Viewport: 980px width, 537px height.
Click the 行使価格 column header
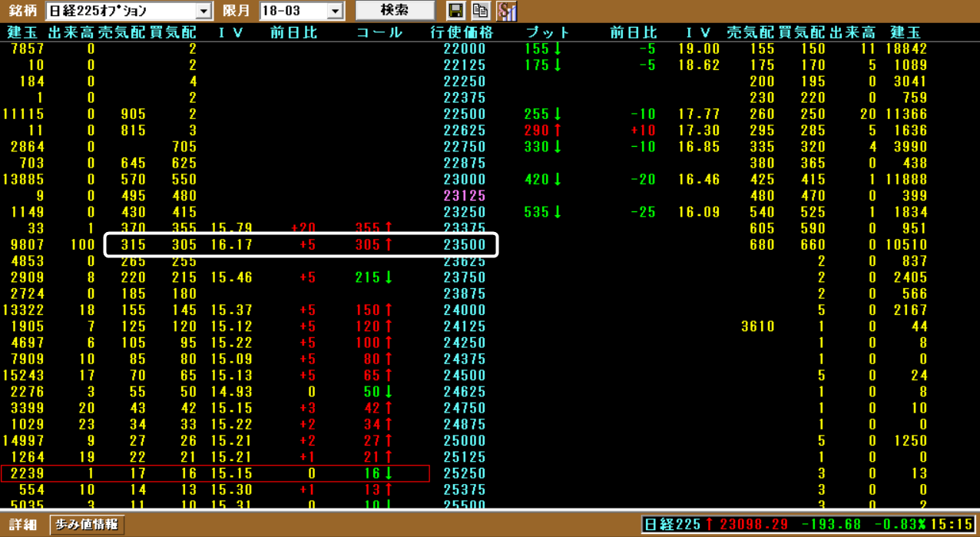coord(462,33)
